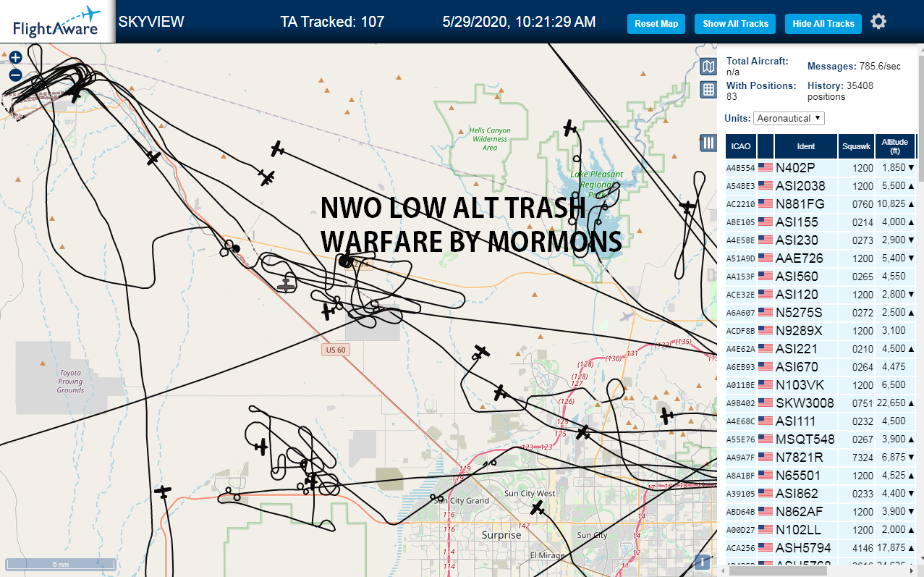This screenshot has width=924, height=577.
Task: Click ICAO code AC2210
Action: click(740, 204)
